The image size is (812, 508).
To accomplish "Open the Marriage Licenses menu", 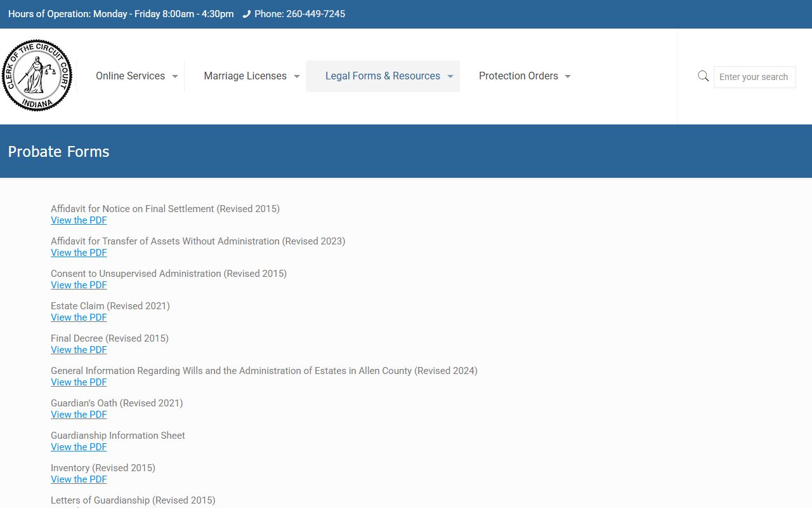I will coord(245,76).
